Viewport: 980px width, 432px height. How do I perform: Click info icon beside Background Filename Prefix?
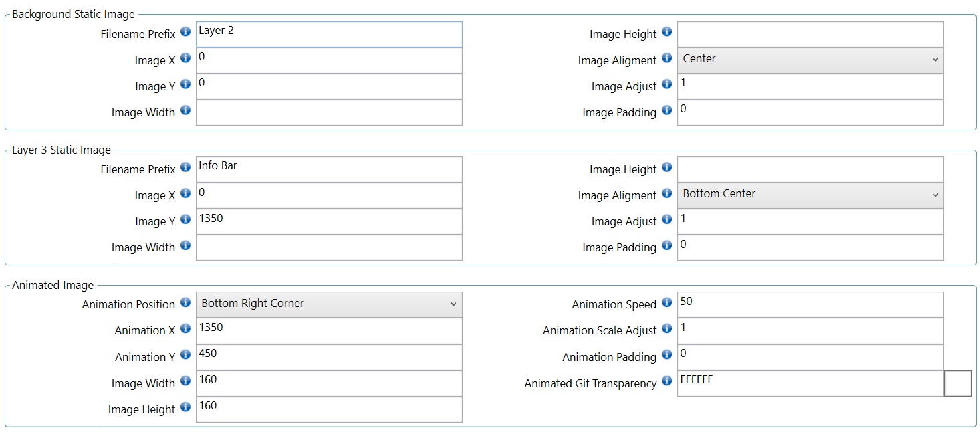(186, 32)
